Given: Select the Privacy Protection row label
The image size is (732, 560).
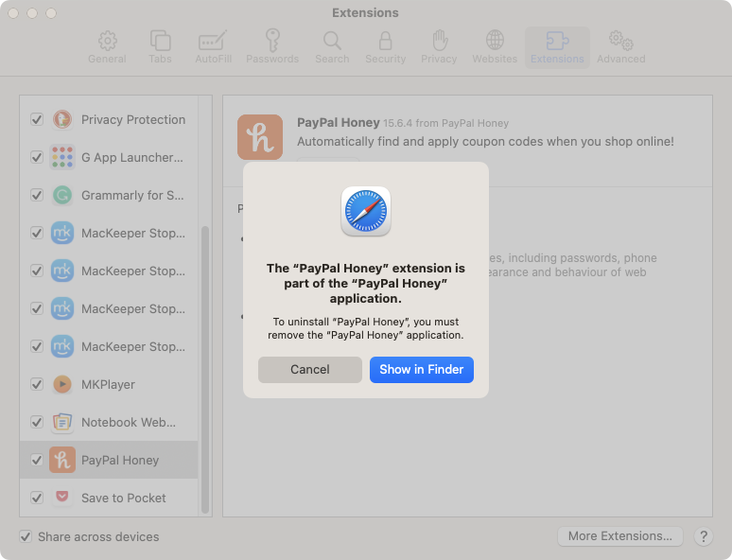Looking at the screenshot, I should [133, 119].
